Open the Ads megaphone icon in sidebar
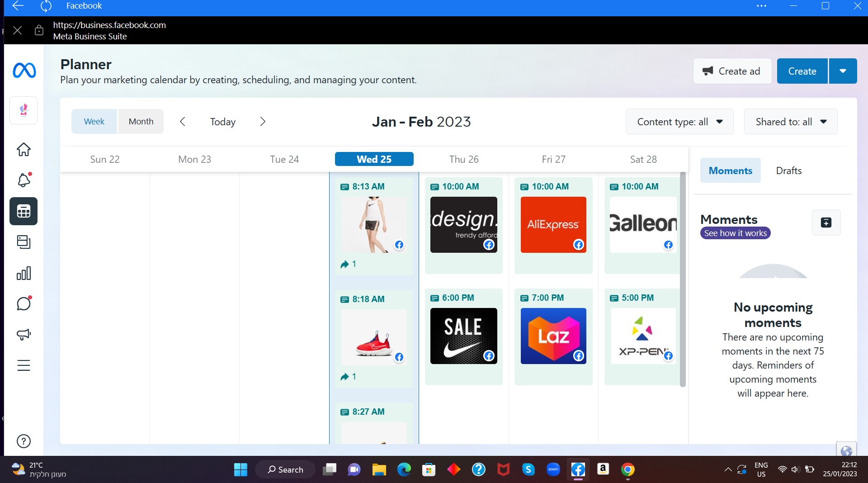The image size is (868, 483). point(24,334)
